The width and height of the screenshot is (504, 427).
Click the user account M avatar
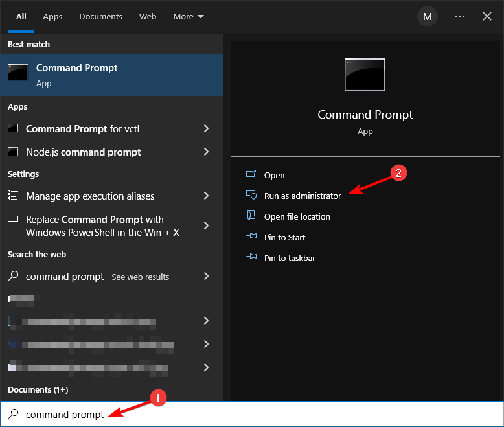point(427,17)
